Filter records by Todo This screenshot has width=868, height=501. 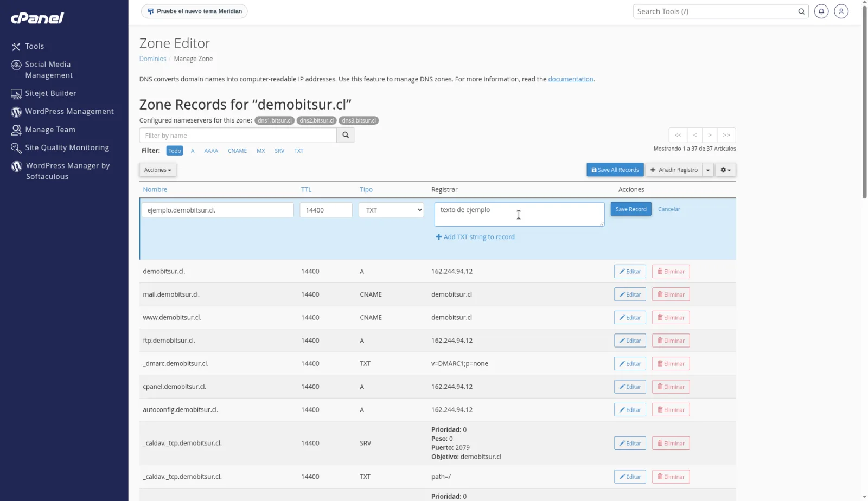[x=175, y=151]
